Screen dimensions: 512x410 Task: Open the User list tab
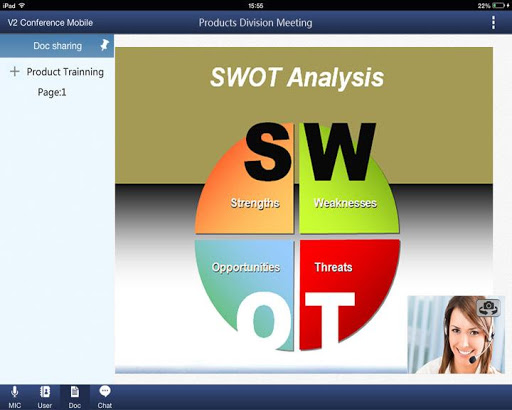(45, 397)
